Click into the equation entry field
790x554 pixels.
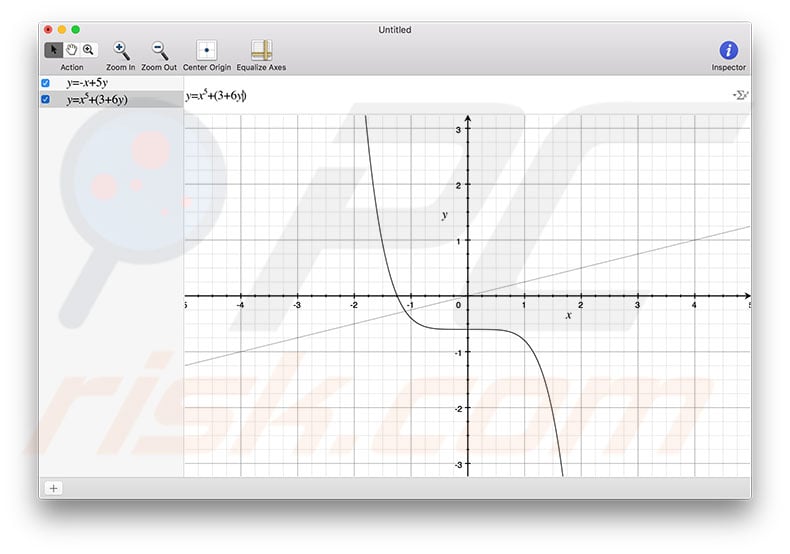[450, 96]
